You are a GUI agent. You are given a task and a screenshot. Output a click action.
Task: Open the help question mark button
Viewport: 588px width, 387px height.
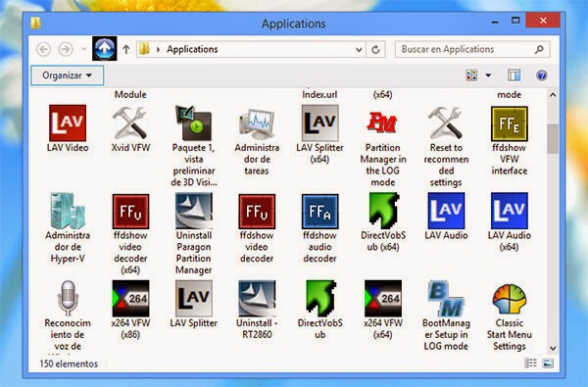541,75
